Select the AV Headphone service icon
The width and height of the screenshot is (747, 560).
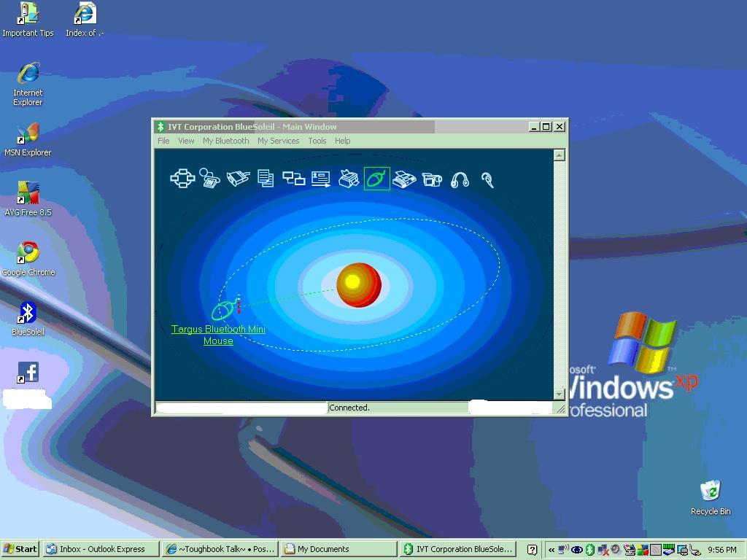(x=460, y=179)
